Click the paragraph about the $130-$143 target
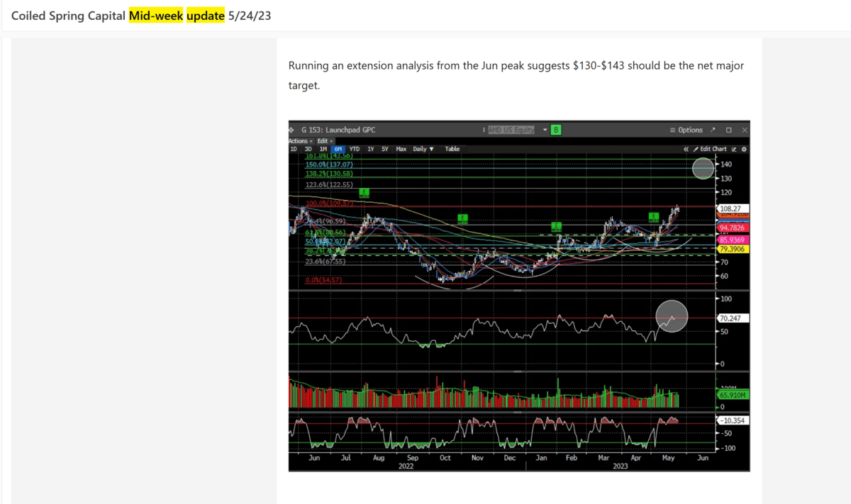The width and height of the screenshot is (851, 504). click(x=516, y=74)
